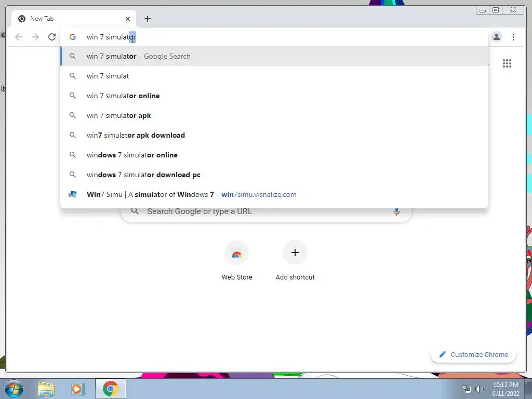
Task: Click the browser forward arrow
Action: click(x=35, y=37)
